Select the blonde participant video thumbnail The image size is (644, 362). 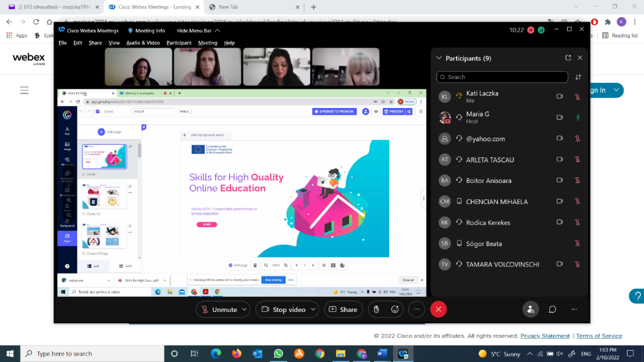[346, 67]
